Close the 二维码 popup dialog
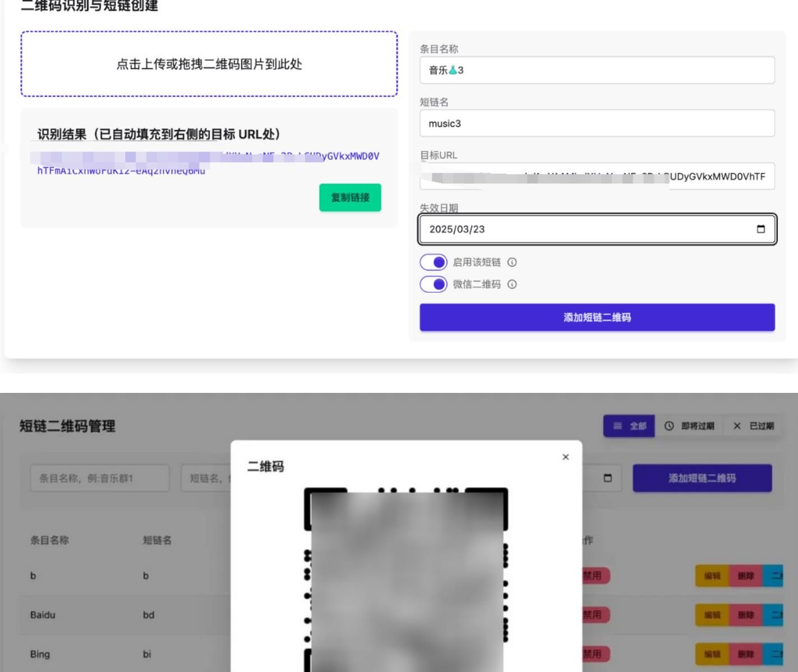The height and width of the screenshot is (672, 798). pyautogui.click(x=565, y=457)
